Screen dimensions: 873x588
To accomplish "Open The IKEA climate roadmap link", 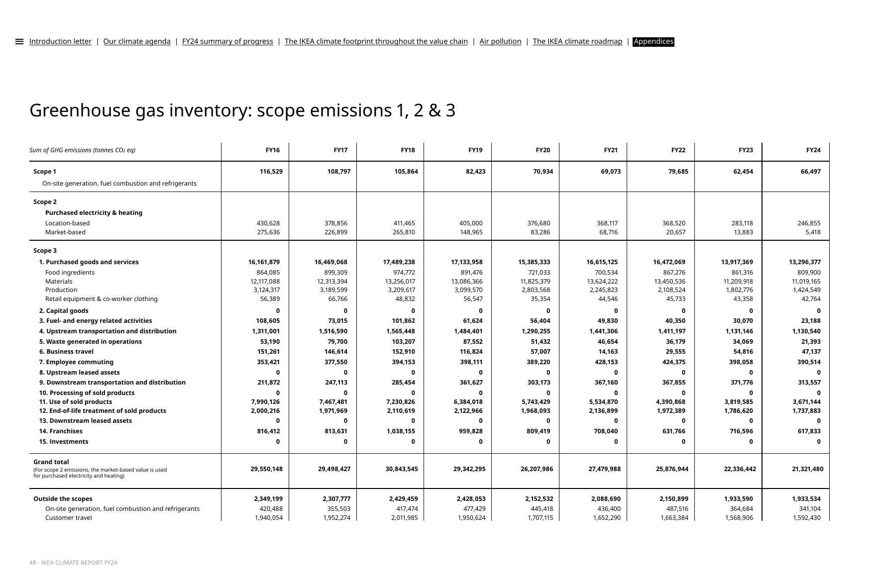I will click(577, 41).
